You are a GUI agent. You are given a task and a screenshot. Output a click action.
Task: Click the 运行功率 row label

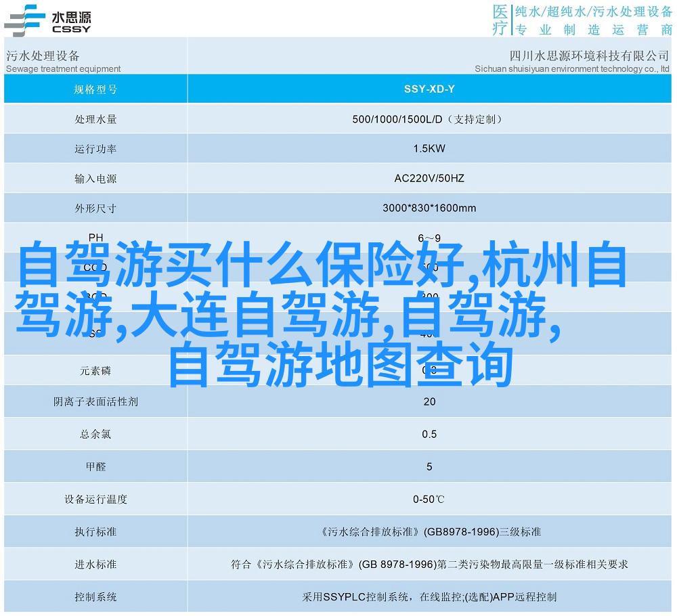tap(95, 149)
